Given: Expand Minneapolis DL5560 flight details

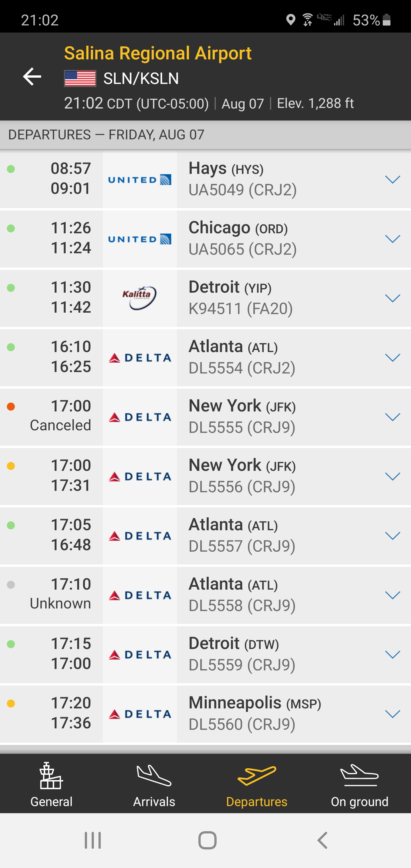Looking at the screenshot, I should pyautogui.click(x=392, y=714).
